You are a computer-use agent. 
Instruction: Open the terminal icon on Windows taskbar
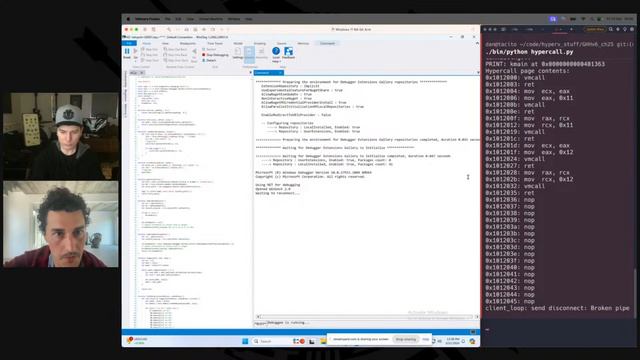[x=312, y=341]
